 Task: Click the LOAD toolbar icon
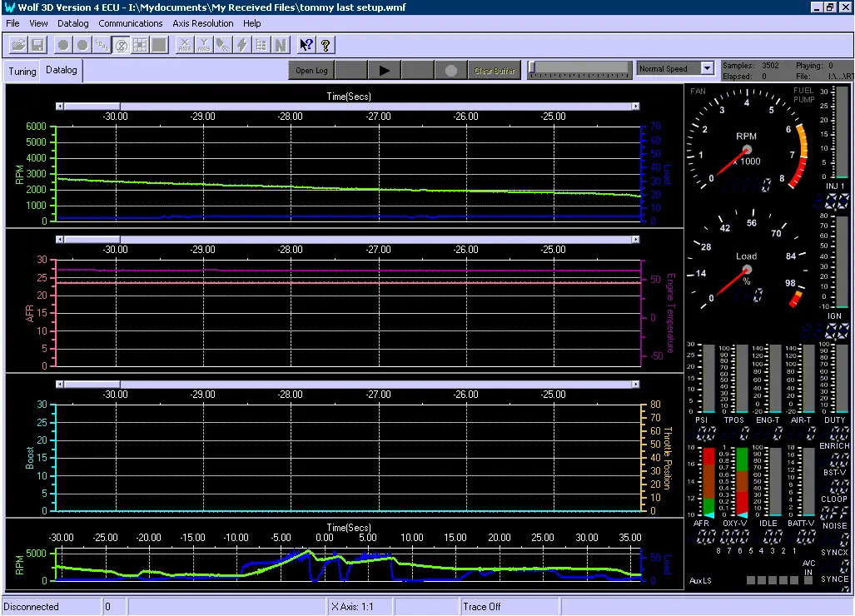point(102,45)
